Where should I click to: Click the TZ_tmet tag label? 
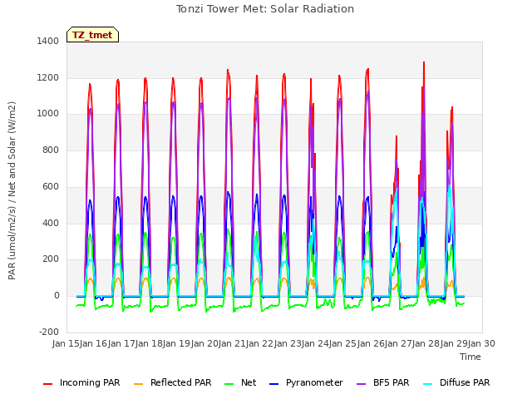click(x=92, y=35)
